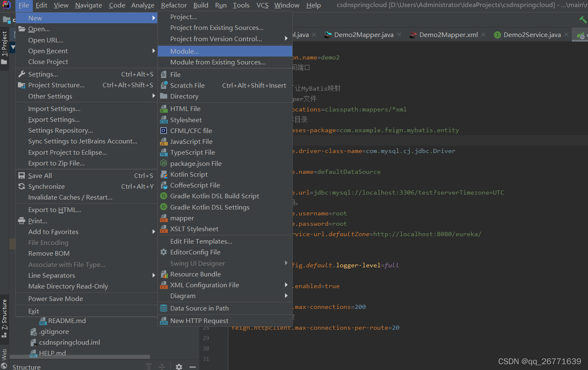The height and width of the screenshot is (370, 588).
Task: Choose Invalidate Caches / Restart...
Action: pyautogui.click(x=86, y=197)
